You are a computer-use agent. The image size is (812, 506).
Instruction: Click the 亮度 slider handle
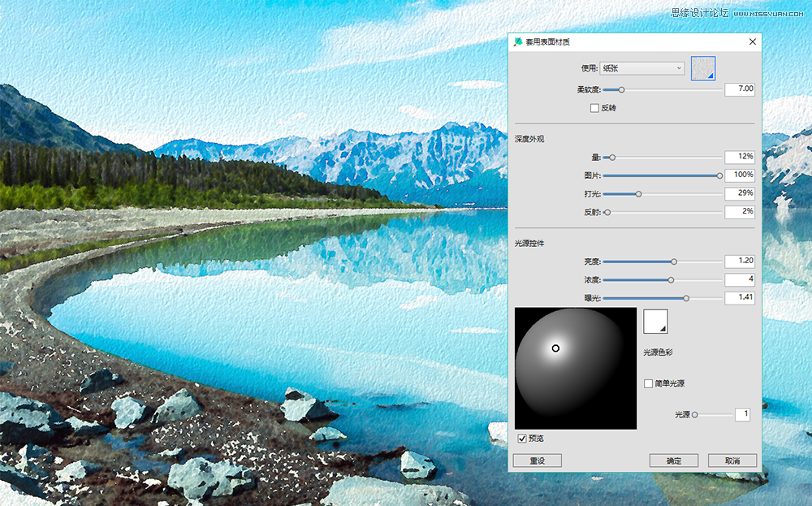pos(674,262)
